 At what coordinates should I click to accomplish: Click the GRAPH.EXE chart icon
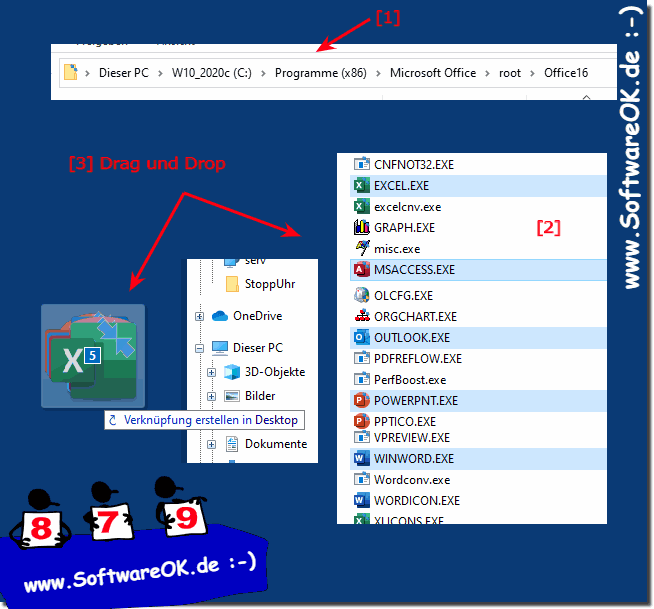[x=362, y=227]
